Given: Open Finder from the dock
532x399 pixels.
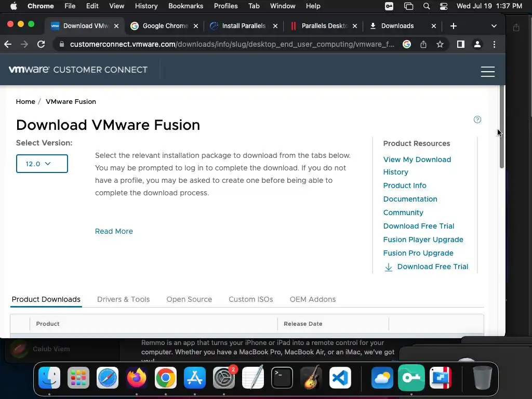Looking at the screenshot, I should pyautogui.click(x=49, y=378).
